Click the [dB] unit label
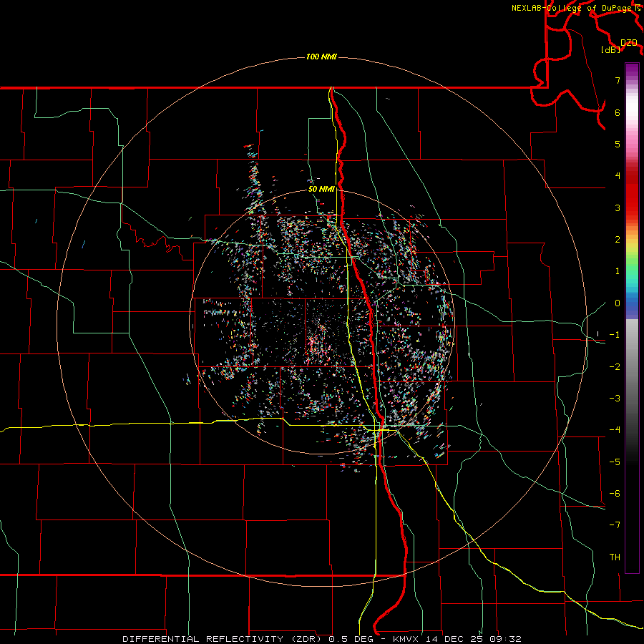Image resolution: width=644 pixels, height=644 pixels. pyautogui.click(x=611, y=50)
